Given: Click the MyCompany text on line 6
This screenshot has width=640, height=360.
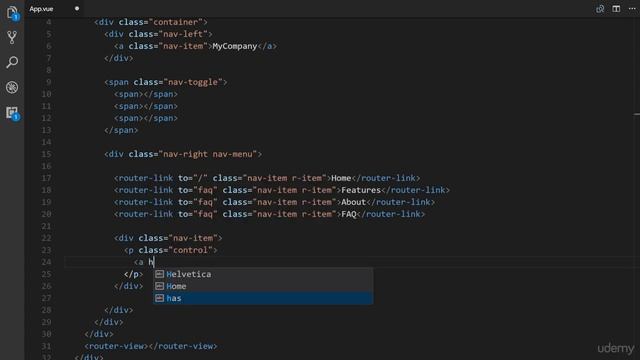Looking at the screenshot, I should pos(235,46).
